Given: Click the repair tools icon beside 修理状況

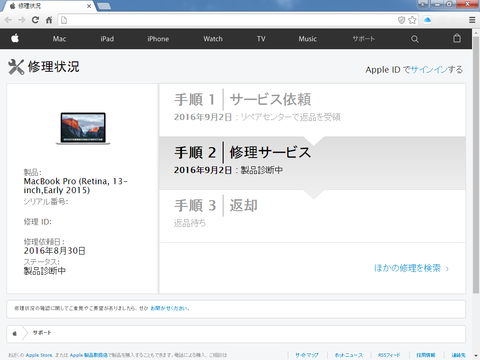Looking at the screenshot, I should click(x=16, y=67).
